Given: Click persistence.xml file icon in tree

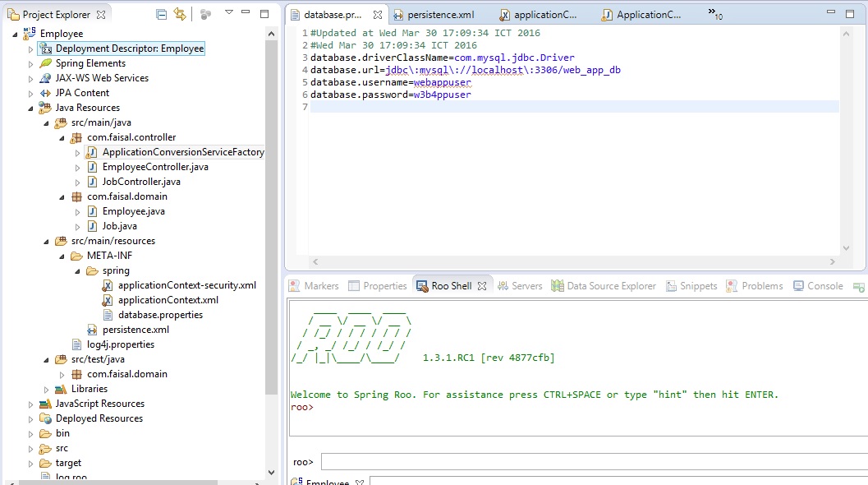Looking at the screenshot, I should [x=92, y=330].
